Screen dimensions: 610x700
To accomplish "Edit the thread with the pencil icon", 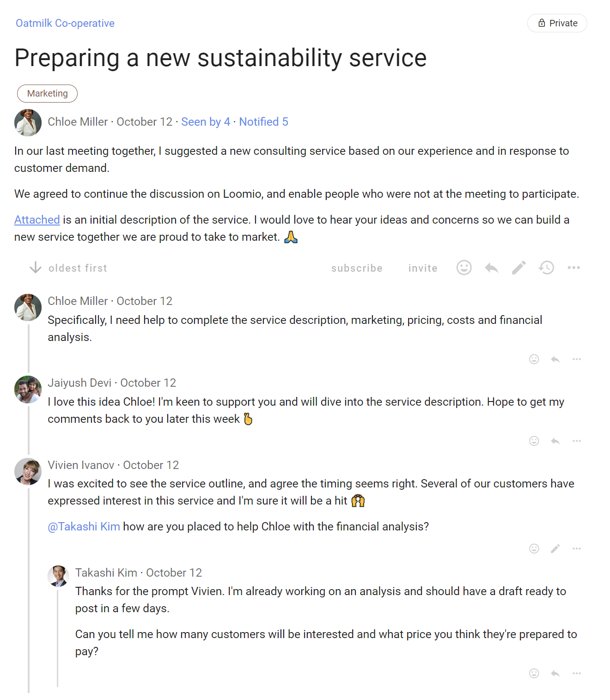I will pyautogui.click(x=518, y=268).
